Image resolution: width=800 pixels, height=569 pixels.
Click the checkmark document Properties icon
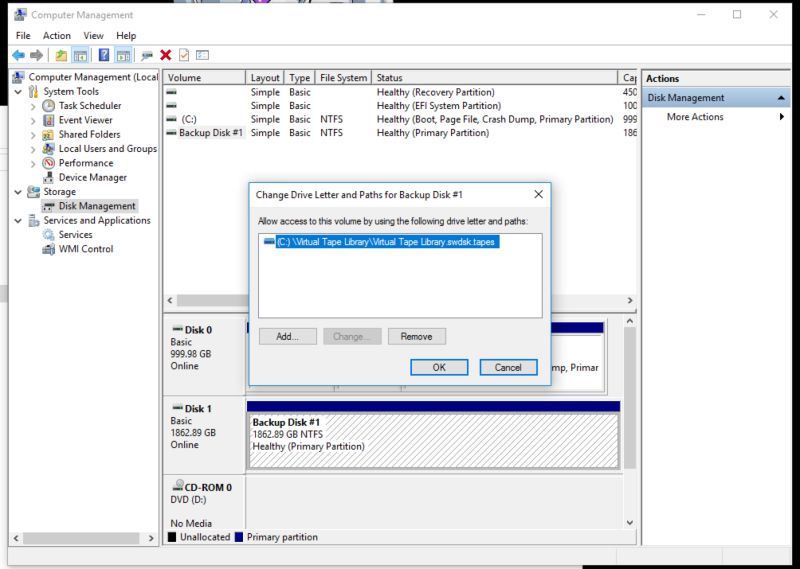pos(184,55)
